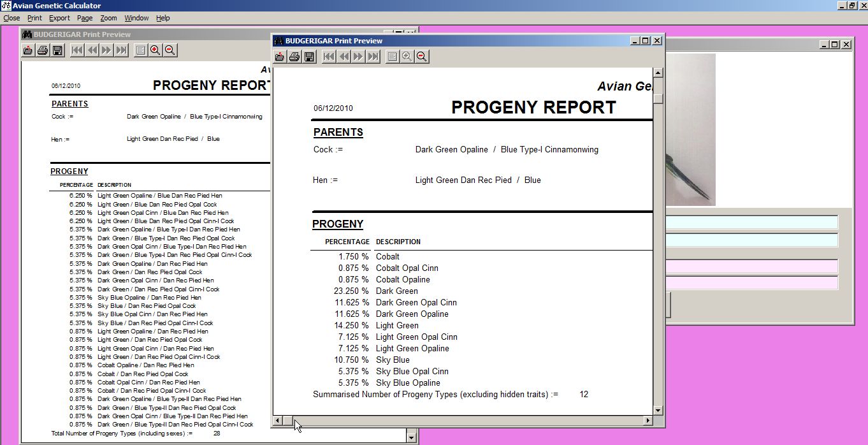The width and height of the screenshot is (868, 445).
Task: Vertical scrollbar thumb in active preview
Action: coord(658,99)
